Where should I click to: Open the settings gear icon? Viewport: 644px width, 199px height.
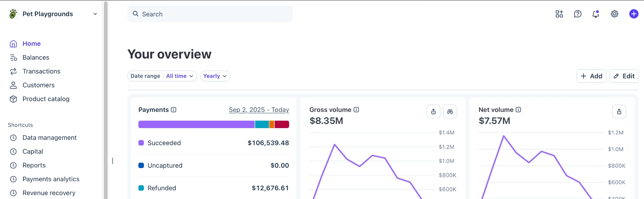[614, 14]
